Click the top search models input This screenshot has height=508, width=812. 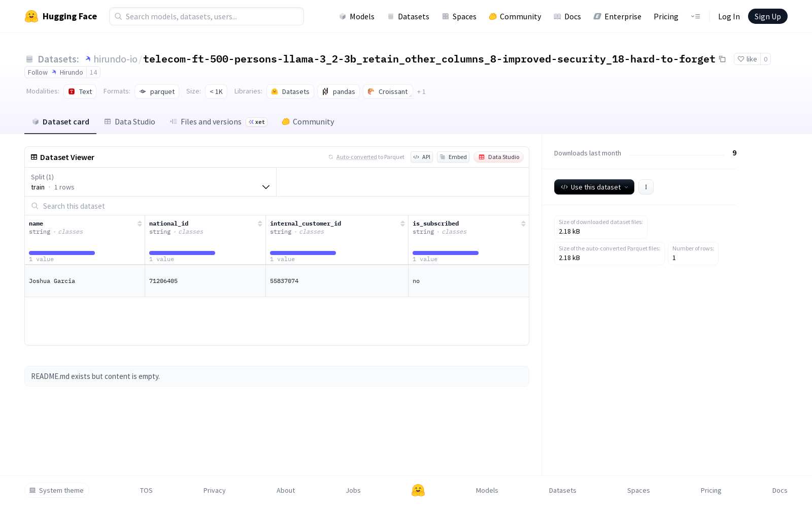(207, 16)
